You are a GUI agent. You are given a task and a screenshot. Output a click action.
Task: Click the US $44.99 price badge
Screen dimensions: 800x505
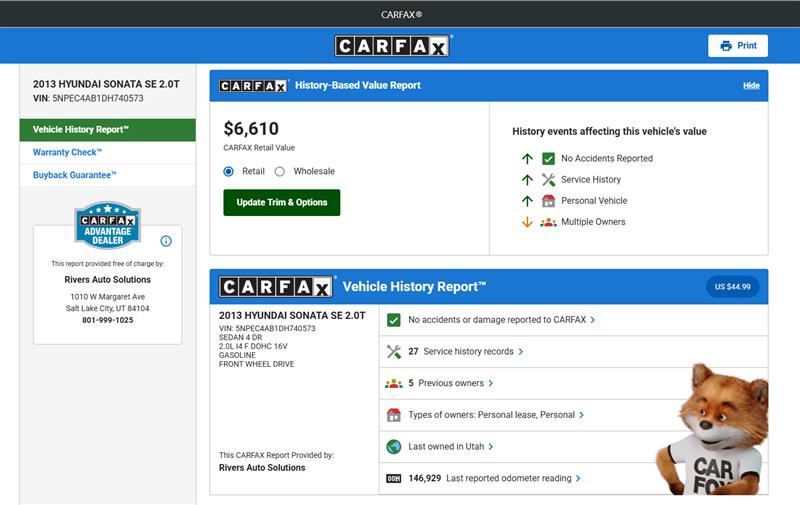point(732,287)
